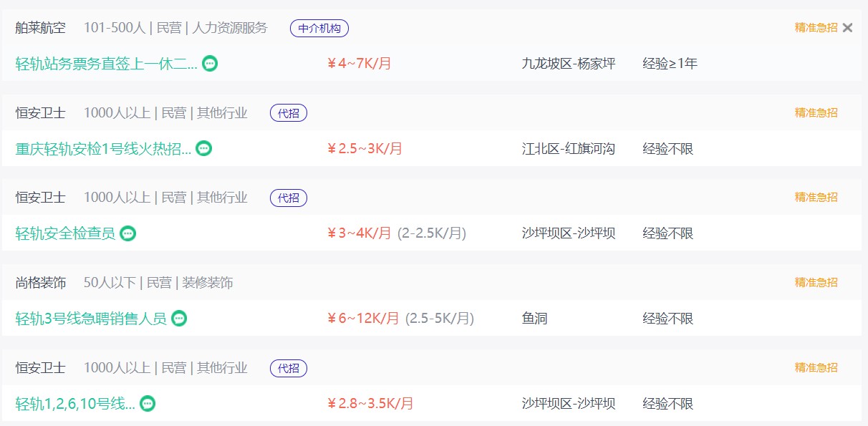Open job title 轻轨站务票务直签上一休二
Screen dimensions: 868x426
coord(106,64)
